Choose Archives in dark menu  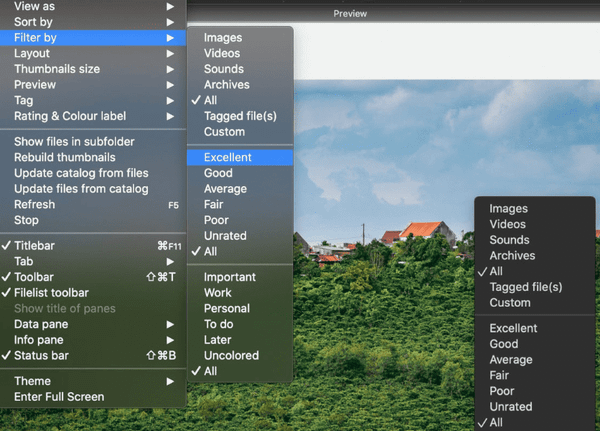pos(535,256)
